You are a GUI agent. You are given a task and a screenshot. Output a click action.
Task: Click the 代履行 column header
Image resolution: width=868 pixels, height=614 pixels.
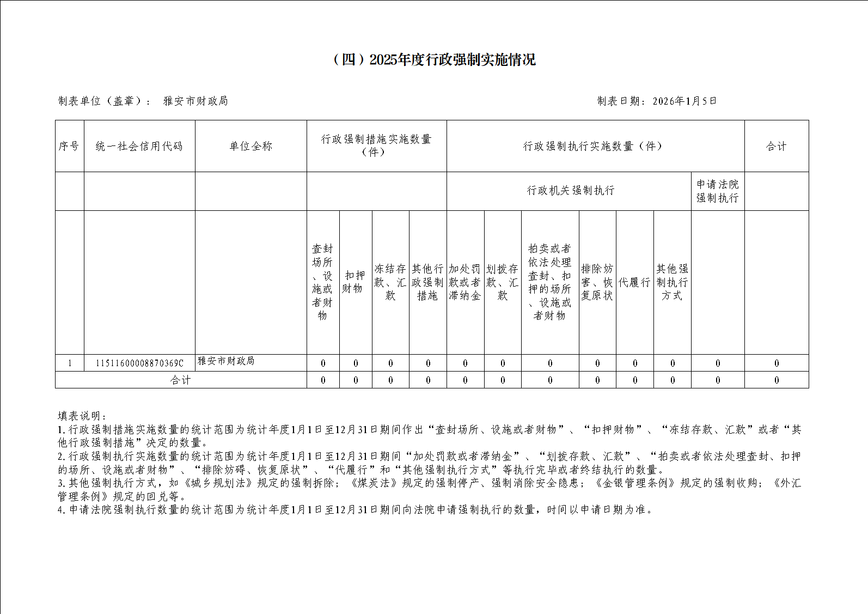635,282
